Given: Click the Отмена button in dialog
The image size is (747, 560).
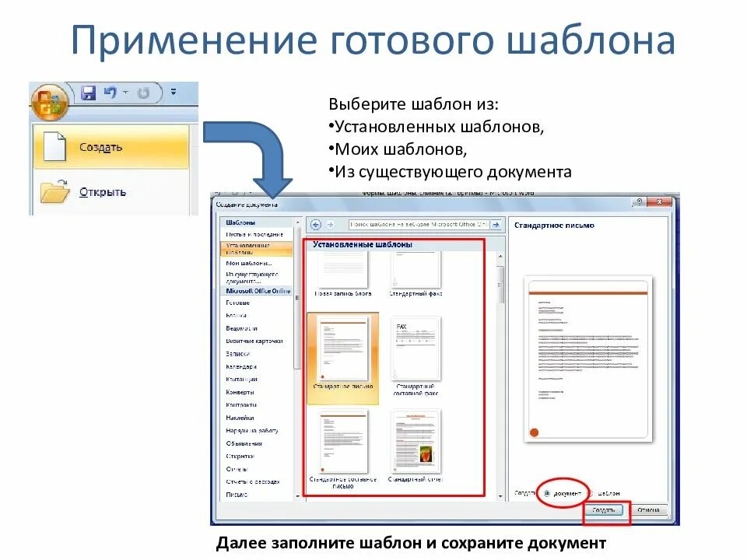Looking at the screenshot, I should pos(648,510).
